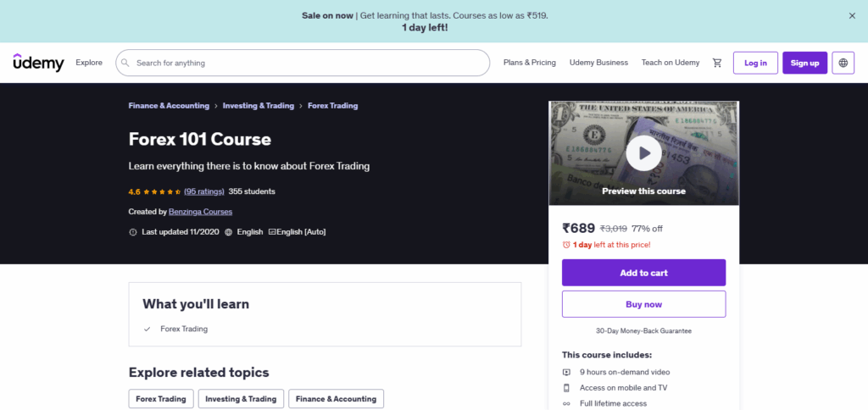Image resolution: width=868 pixels, height=410 pixels.
Task: Click 30-Day Money-Back Guarantee text
Action: (644, 331)
